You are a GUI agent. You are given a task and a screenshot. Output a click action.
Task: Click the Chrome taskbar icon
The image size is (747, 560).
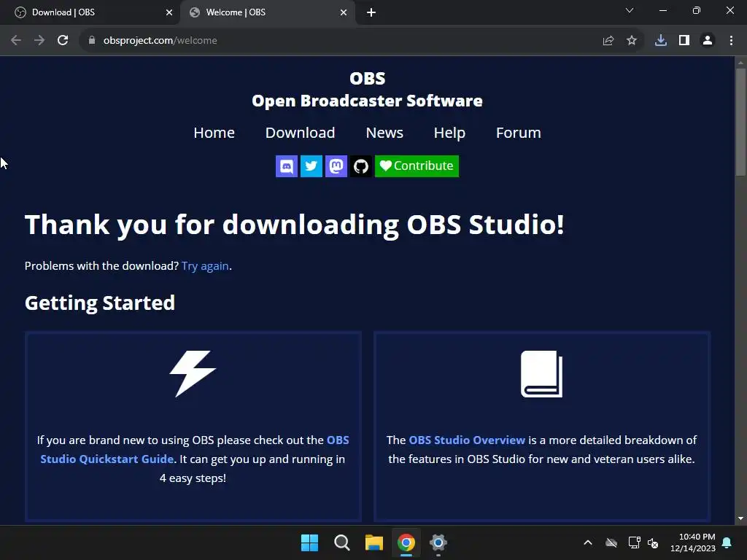[x=406, y=542]
